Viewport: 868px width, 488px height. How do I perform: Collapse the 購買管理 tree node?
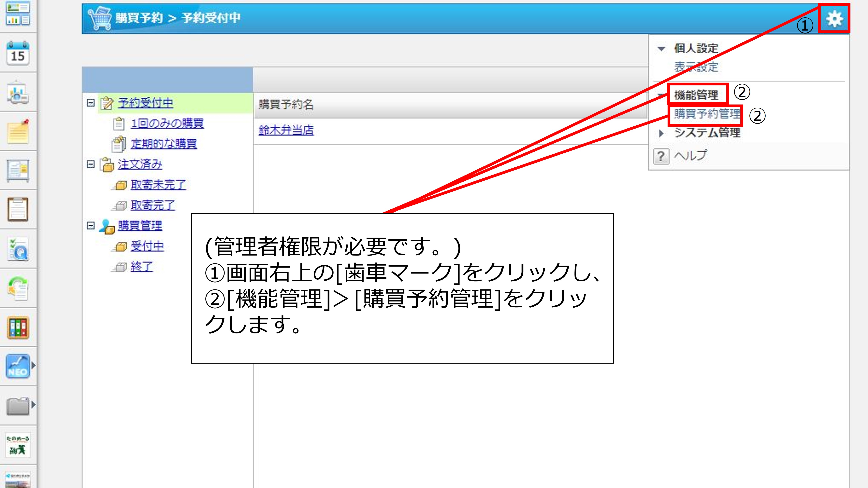90,225
